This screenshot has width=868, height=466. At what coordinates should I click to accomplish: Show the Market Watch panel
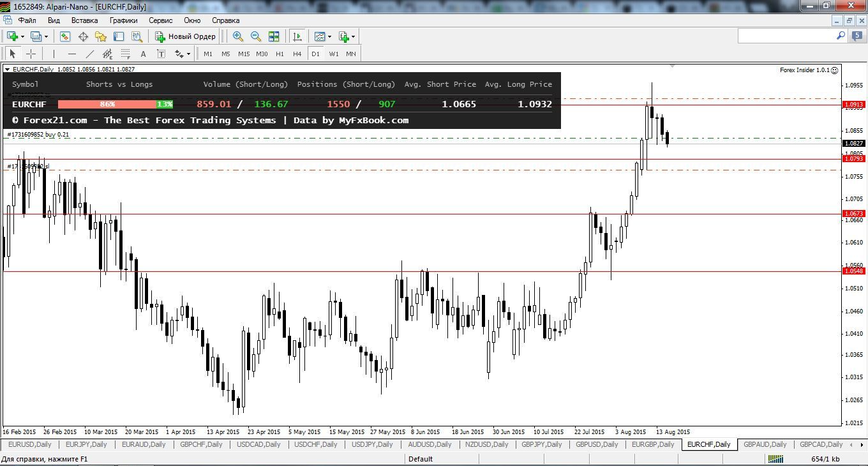click(x=64, y=36)
